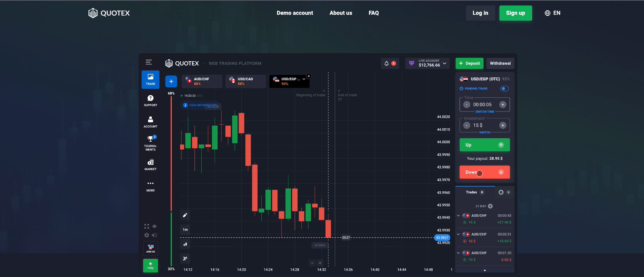The width and height of the screenshot is (644, 277).
Task: Click the Time value field 00:00:05
Action: (482, 105)
